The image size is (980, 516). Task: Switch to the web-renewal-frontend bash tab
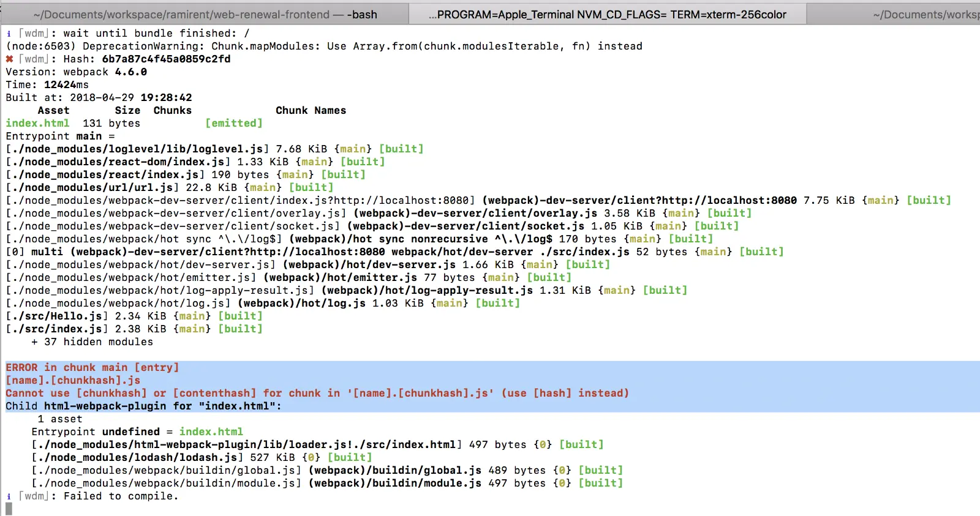[205, 14]
